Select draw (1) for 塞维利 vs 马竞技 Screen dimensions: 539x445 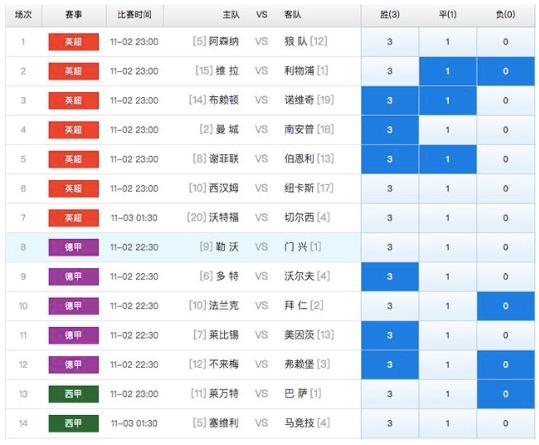(448, 423)
